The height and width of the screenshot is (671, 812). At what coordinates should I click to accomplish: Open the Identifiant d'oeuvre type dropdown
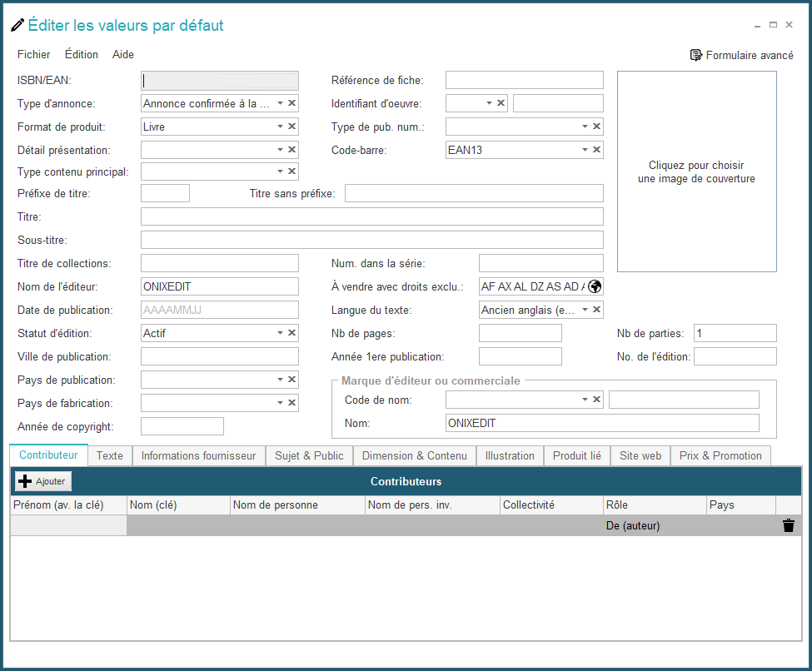pyautogui.click(x=489, y=103)
